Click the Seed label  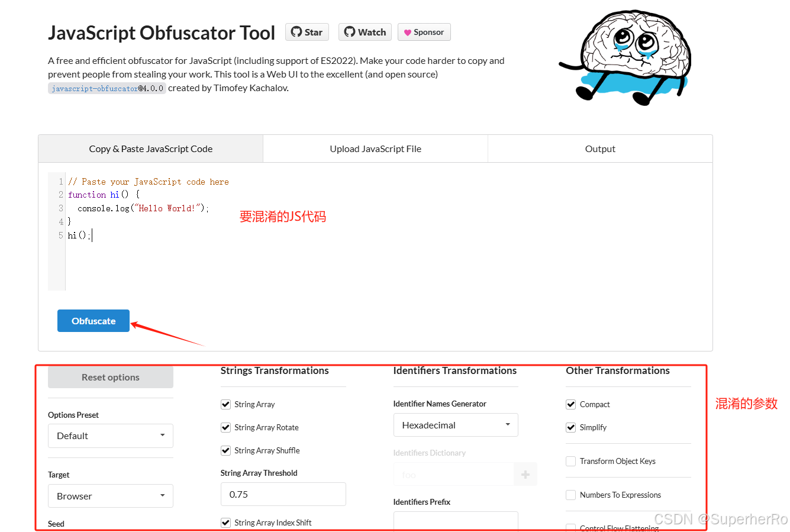56,524
